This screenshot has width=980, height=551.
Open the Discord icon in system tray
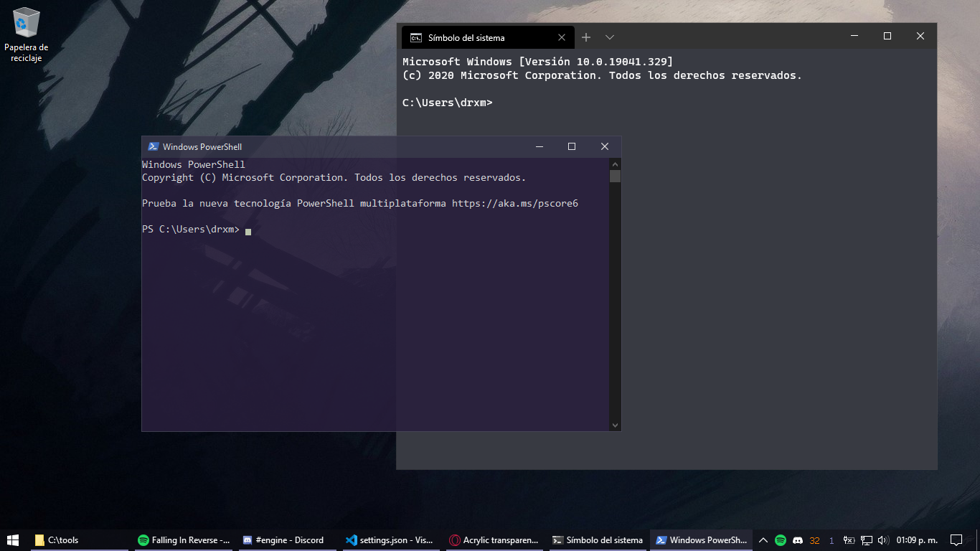797,540
